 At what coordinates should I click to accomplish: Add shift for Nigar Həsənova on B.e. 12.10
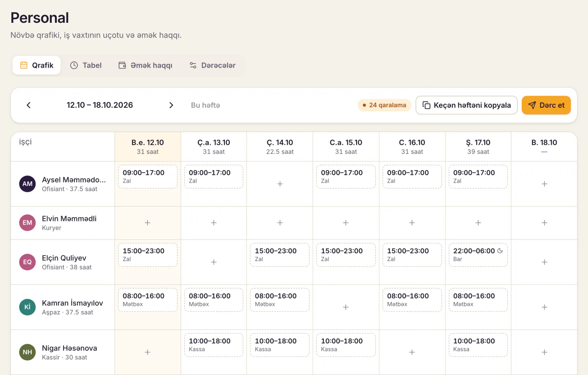pos(147,352)
